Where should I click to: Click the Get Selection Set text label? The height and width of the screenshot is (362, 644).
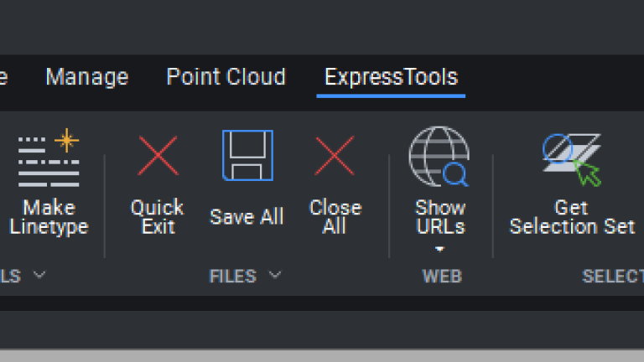click(572, 217)
